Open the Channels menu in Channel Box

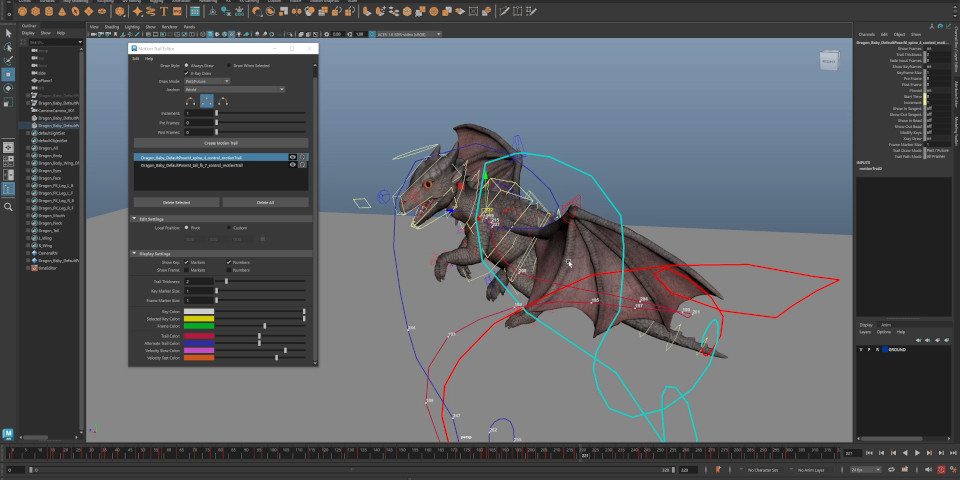866,34
